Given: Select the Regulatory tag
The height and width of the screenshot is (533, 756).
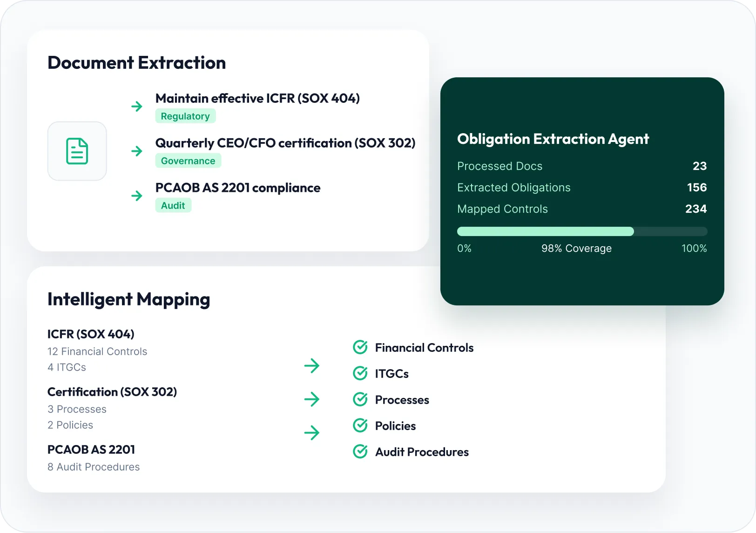Looking at the screenshot, I should tap(185, 116).
